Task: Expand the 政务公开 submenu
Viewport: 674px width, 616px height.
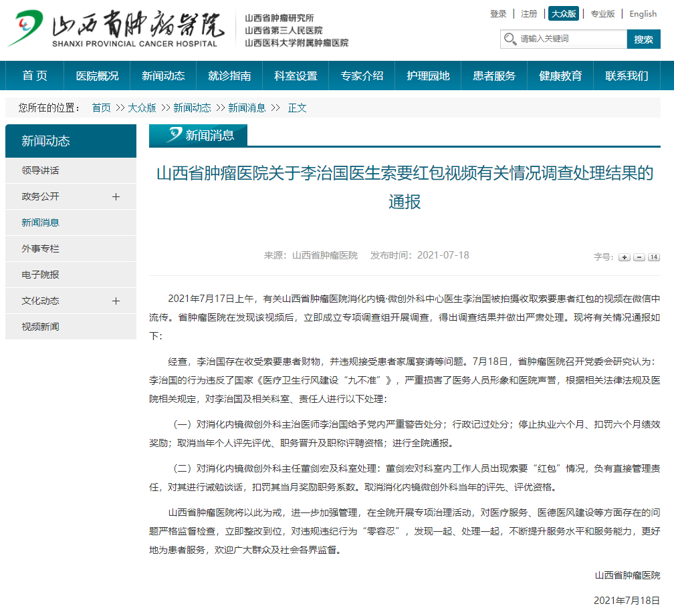Action: 116,196
